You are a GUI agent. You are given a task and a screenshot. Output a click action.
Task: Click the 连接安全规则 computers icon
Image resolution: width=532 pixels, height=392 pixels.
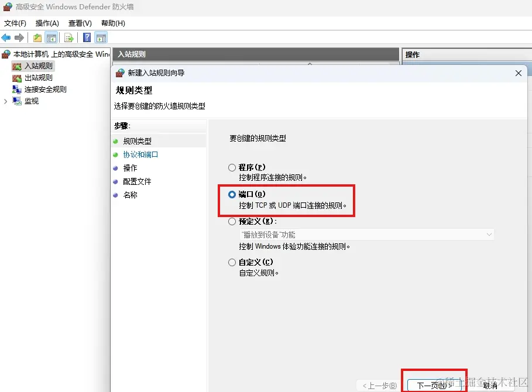click(x=17, y=89)
